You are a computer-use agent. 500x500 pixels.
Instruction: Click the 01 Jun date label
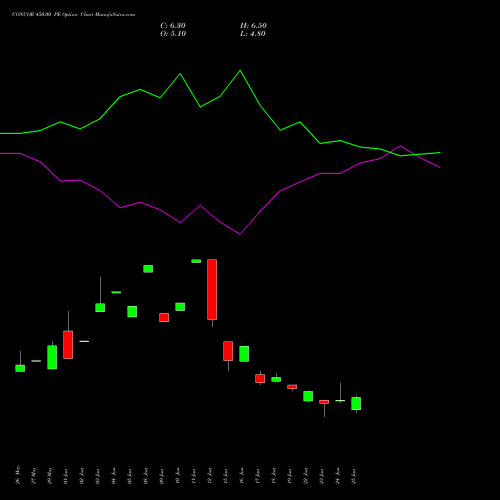pyautogui.click(x=66, y=476)
